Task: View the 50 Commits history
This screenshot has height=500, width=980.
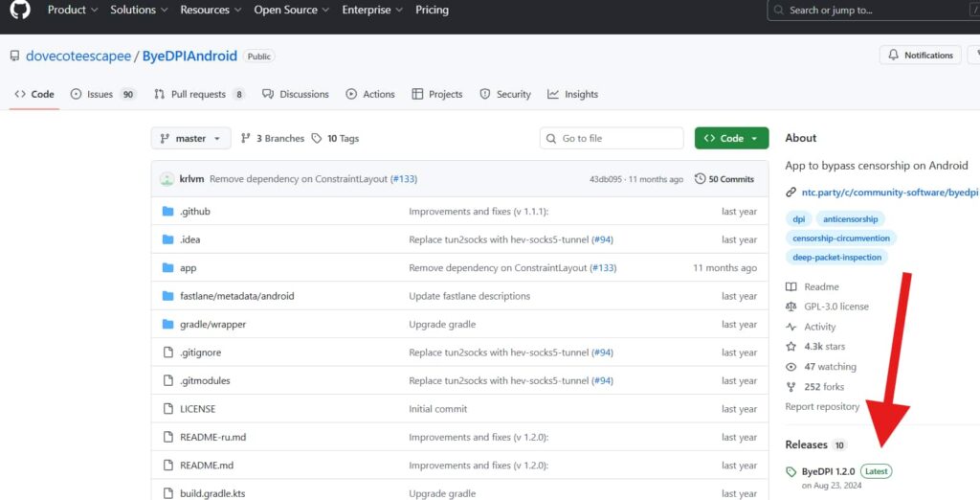Action: tap(724, 179)
